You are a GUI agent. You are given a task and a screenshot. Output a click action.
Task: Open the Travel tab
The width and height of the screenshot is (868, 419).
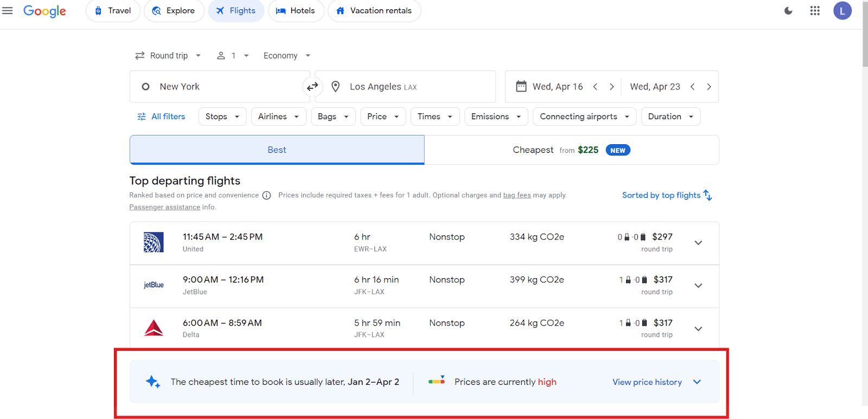pyautogui.click(x=113, y=11)
